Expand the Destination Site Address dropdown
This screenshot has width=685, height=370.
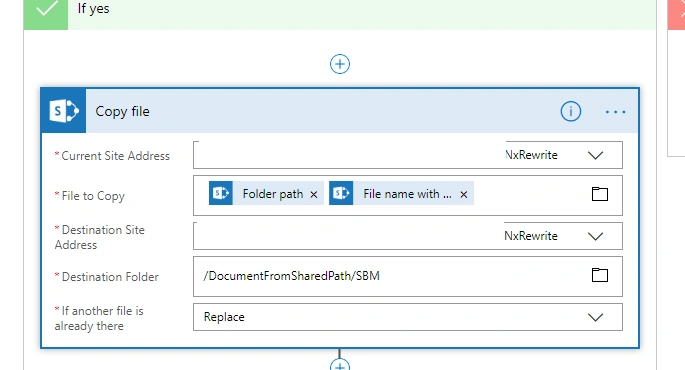tap(595, 236)
